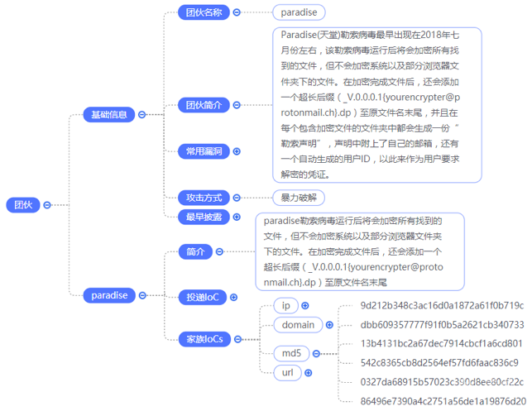Select the 最早披露 topic
The image size is (532, 411).
pyautogui.click(x=204, y=217)
